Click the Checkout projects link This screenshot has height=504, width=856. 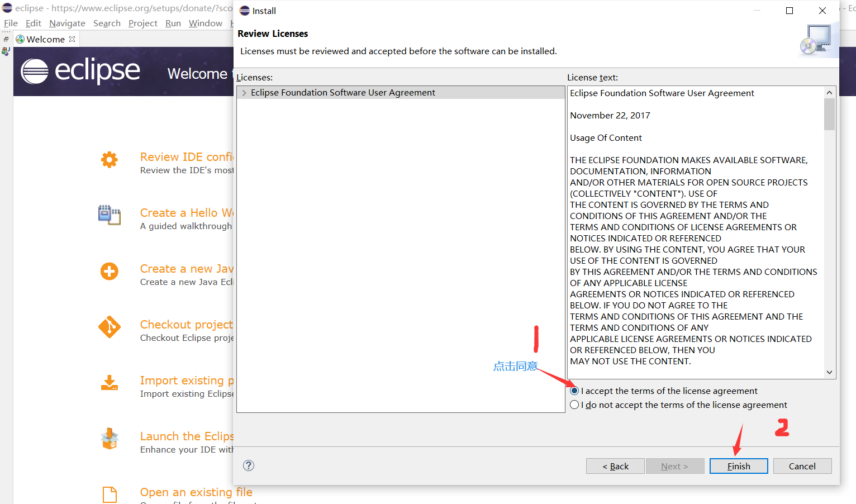click(187, 325)
